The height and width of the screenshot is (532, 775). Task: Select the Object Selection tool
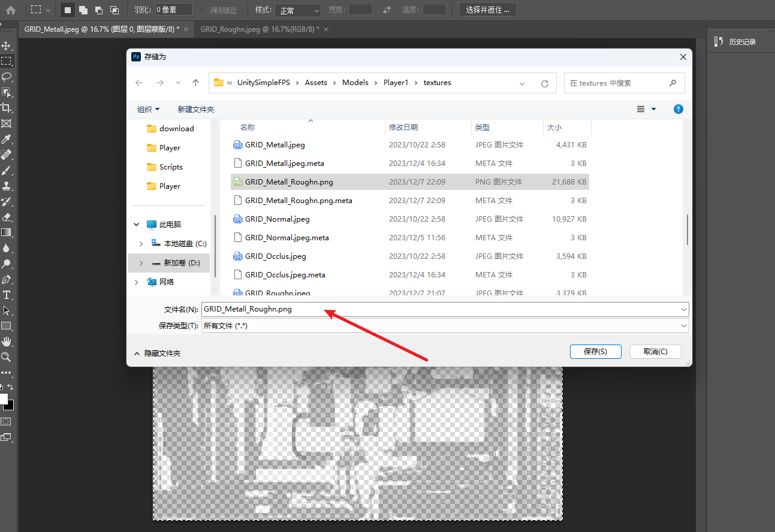(x=7, y=92)
